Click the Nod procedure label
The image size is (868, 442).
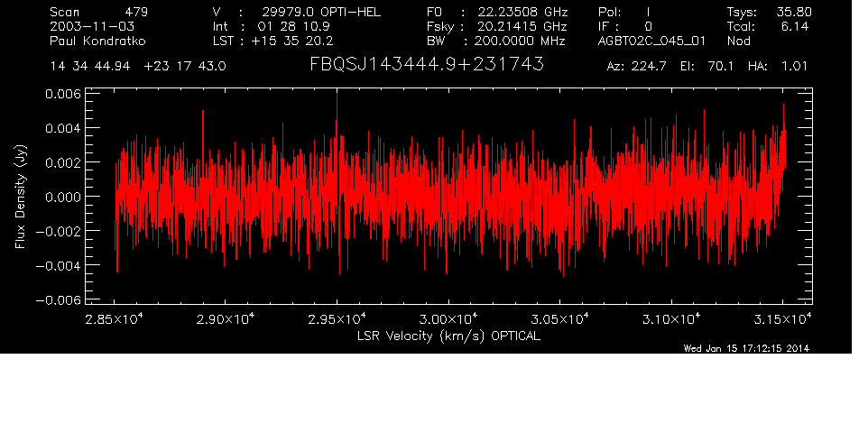click(738, 41)
